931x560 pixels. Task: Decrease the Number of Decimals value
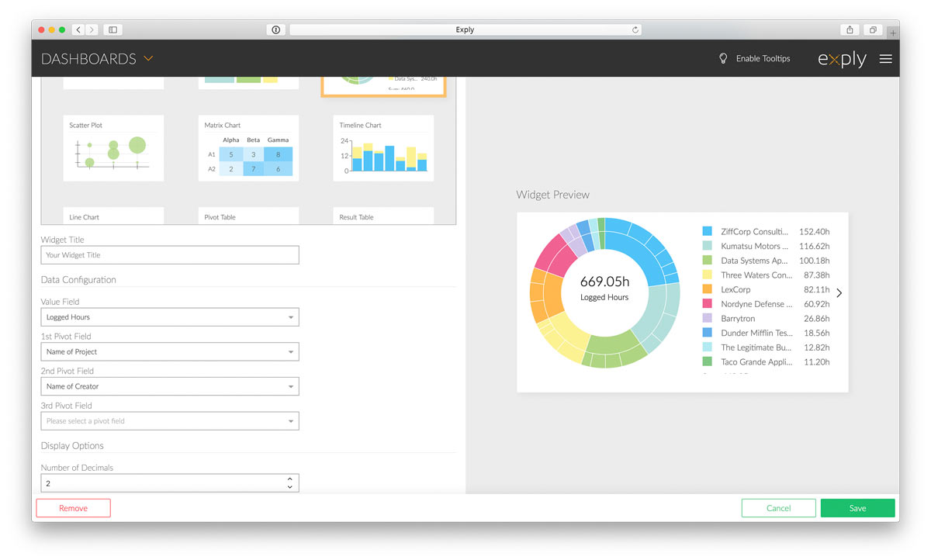290,487
